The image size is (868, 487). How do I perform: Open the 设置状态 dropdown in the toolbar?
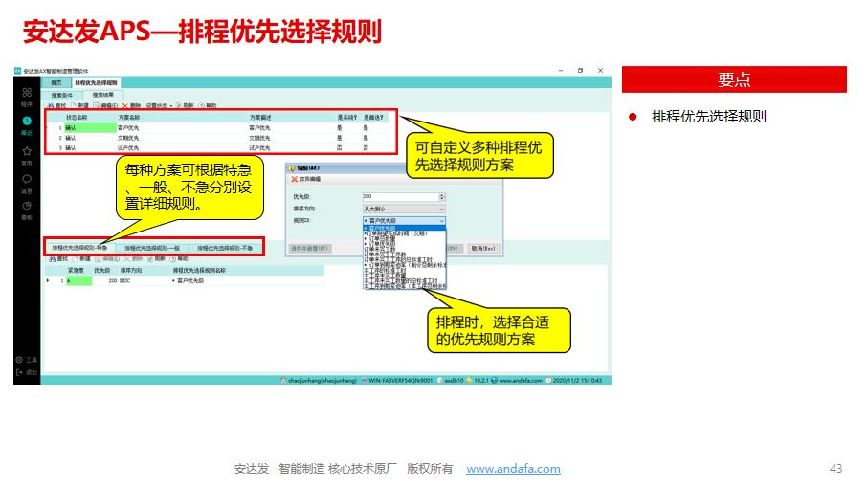point(160,105)
